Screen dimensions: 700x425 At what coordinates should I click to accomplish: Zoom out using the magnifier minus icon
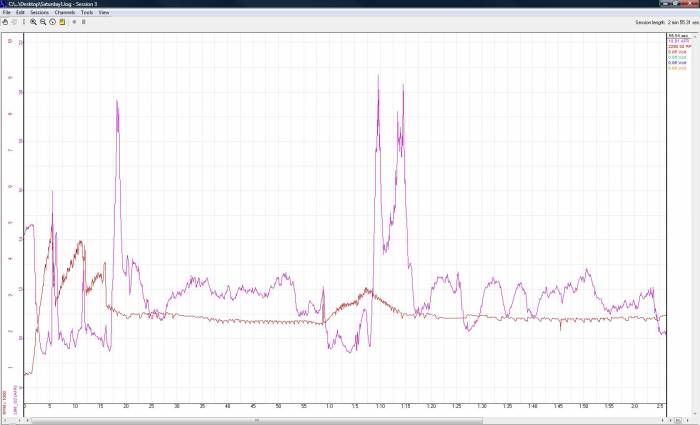(x=43, y=21)
